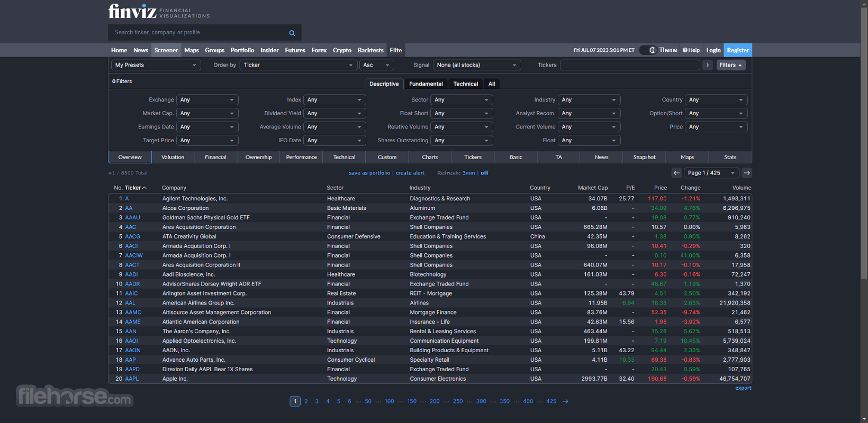Screen dimensions: 868x423
Task: Collapse the Filters panel button
Action: pos(731,65)
